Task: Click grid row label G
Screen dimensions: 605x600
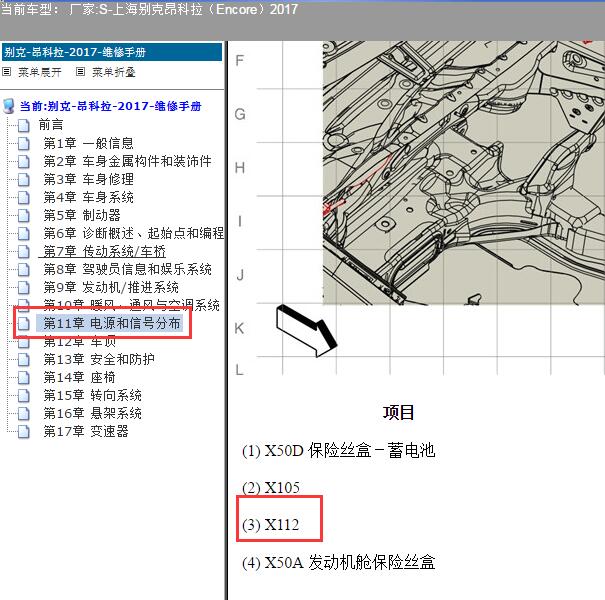Action: 240,114
